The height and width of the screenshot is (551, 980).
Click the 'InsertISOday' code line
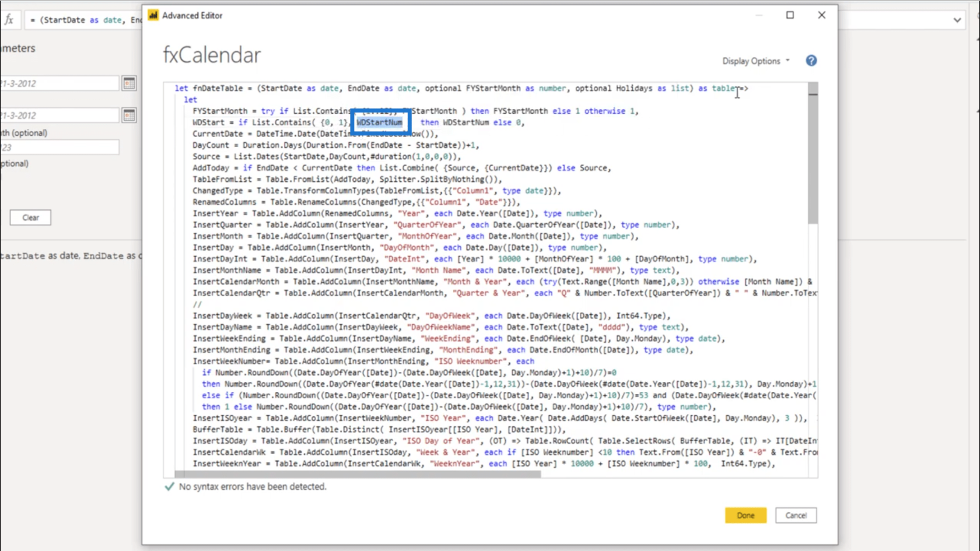[x=505, y=441]
